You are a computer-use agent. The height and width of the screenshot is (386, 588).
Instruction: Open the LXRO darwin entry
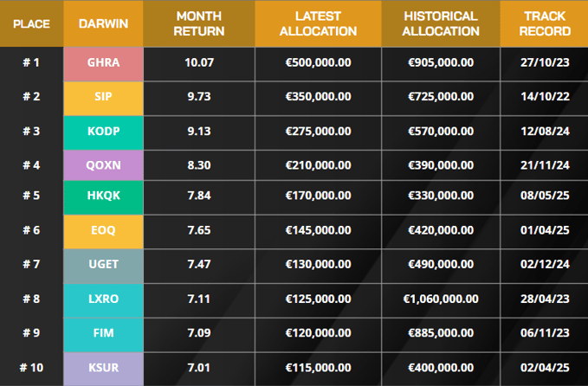pyautogui.click(x=103, y=299)
